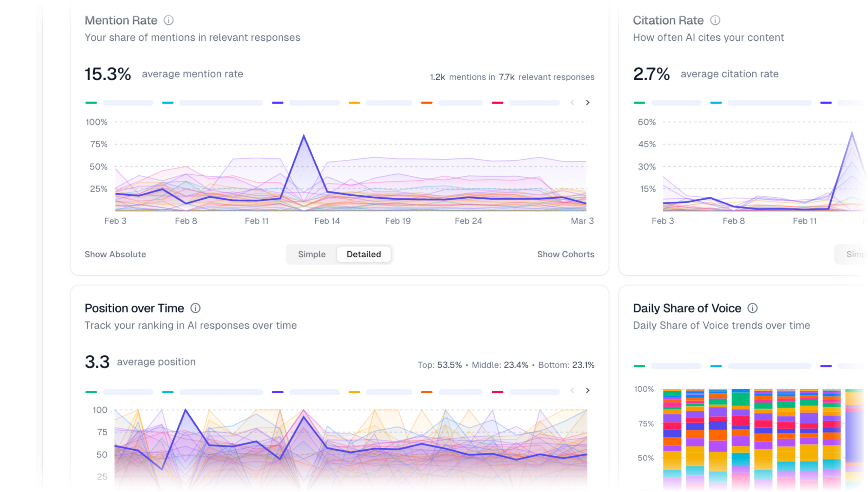Toggle green legend swatch in Daily Share of Voice
Image resolution: width=868 pixels, height=492 pixels.
click(639, 366)
